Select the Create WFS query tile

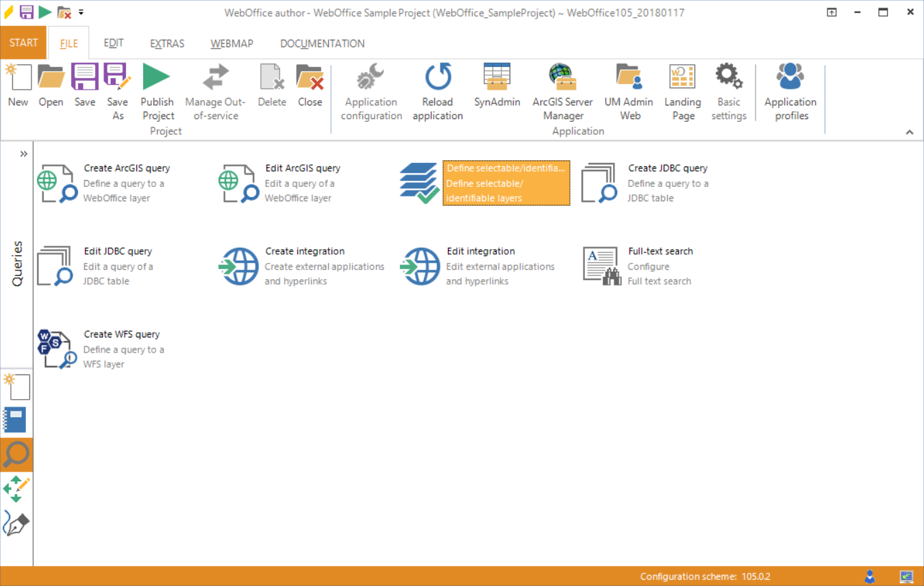pos(103,348)
